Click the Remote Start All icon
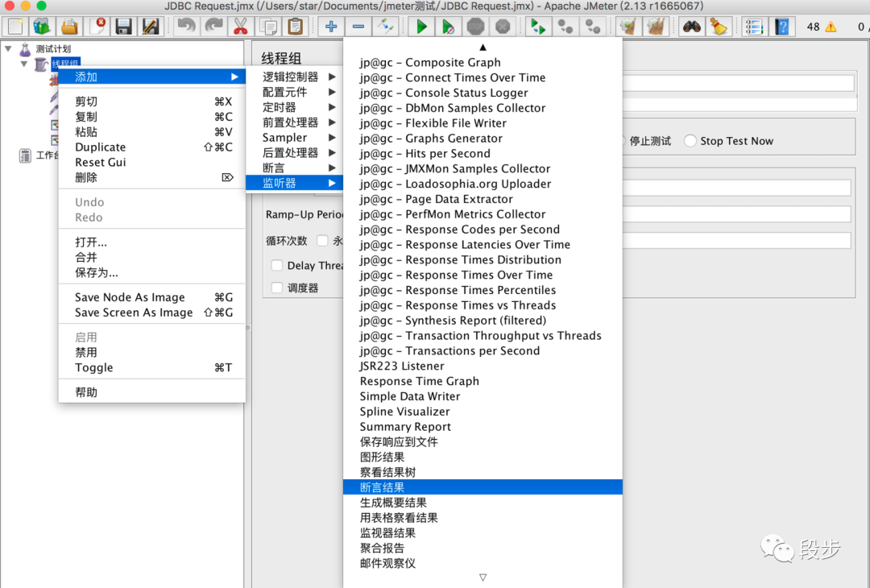Viewport: 870px width, 588px height. tap(538, 26)
